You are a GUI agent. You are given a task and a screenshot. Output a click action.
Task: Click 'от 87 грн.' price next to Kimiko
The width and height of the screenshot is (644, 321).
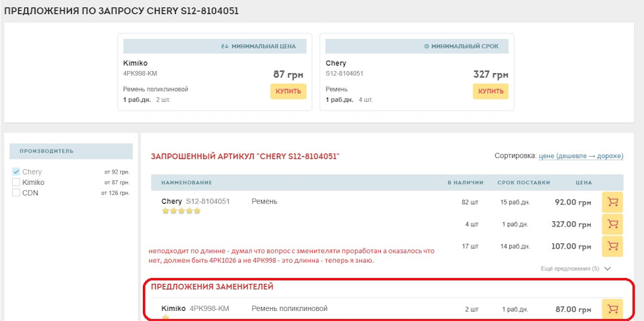(117, 183)
